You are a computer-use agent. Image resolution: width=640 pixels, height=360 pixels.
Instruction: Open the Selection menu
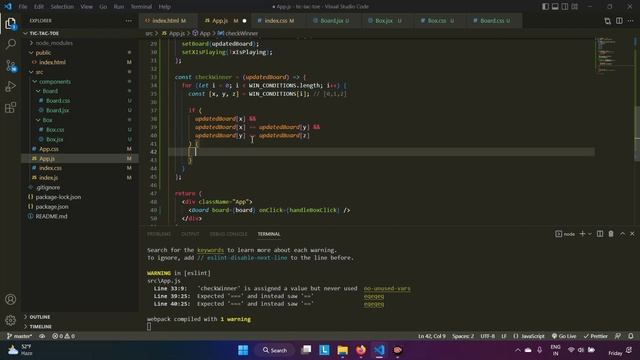point(62,7)
